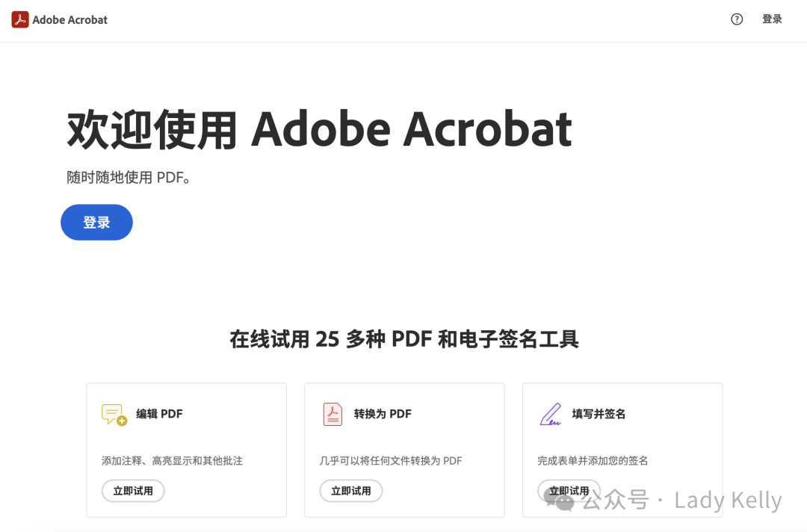Click the 几乎可以将任何文件转换为 PDF description
The image size is (807, 532).
(x=391, y=460)
